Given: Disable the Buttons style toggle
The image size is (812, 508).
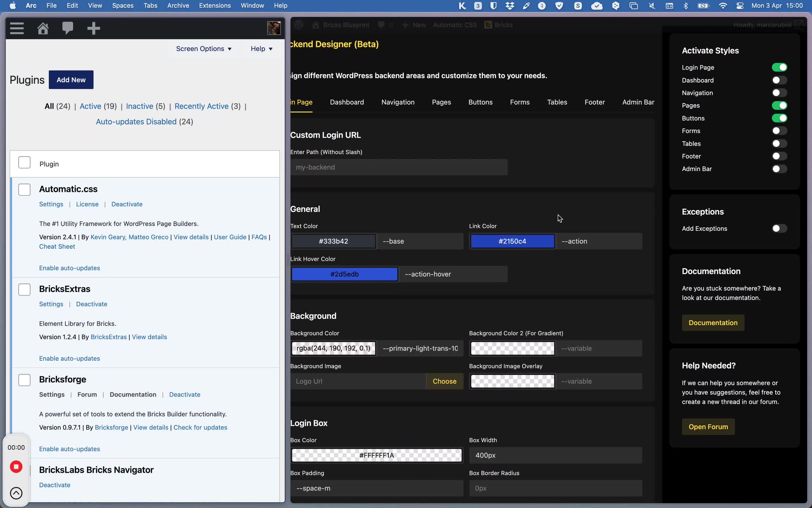Looking at the screenshot, I should click(x=779, y=118).
